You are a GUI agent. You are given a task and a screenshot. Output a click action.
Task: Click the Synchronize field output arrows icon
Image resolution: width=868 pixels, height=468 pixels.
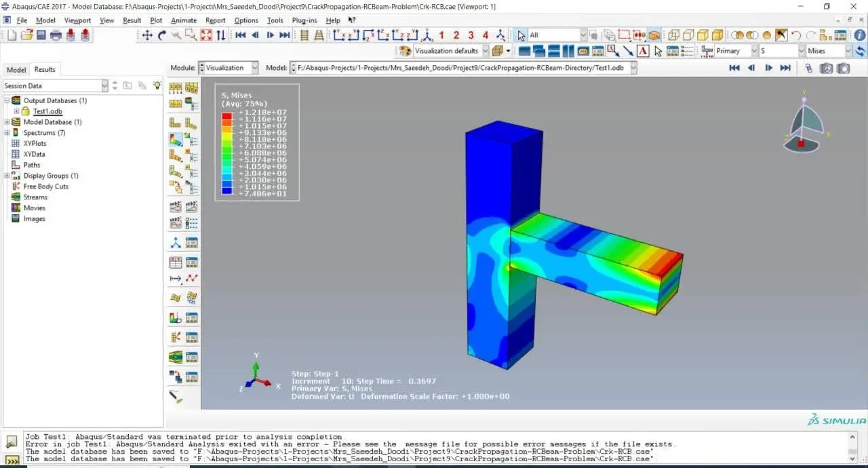(861, 51)
